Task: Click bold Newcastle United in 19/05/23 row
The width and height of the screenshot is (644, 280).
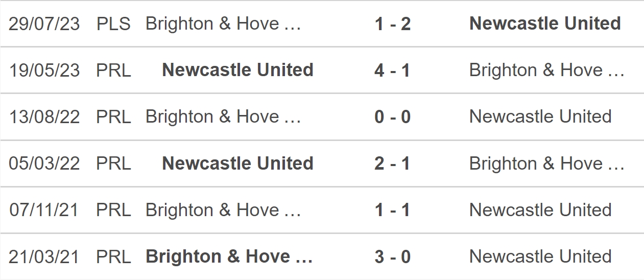Action: click(237, 70)
